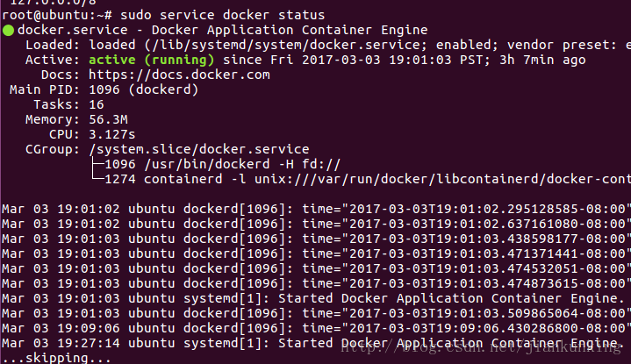Viewport: 631px width, 364px height.
Task: Select the Memory value 56.3M
Action: pos(108,119)
